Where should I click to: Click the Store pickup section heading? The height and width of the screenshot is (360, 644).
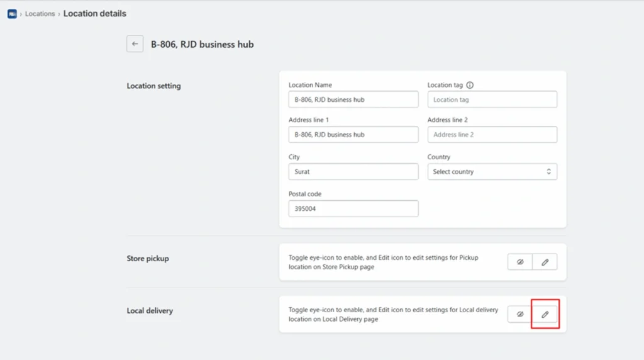148,259
